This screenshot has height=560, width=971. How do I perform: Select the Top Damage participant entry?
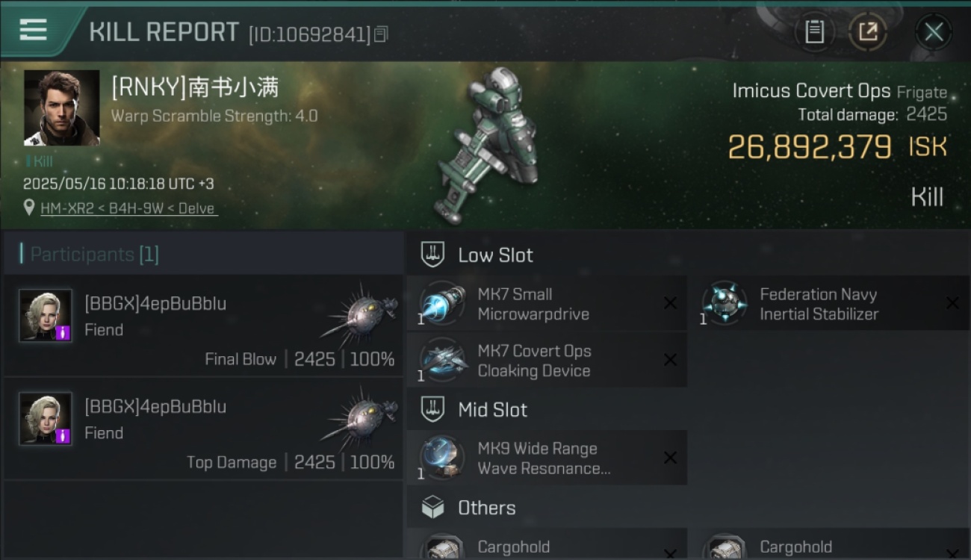203,429
